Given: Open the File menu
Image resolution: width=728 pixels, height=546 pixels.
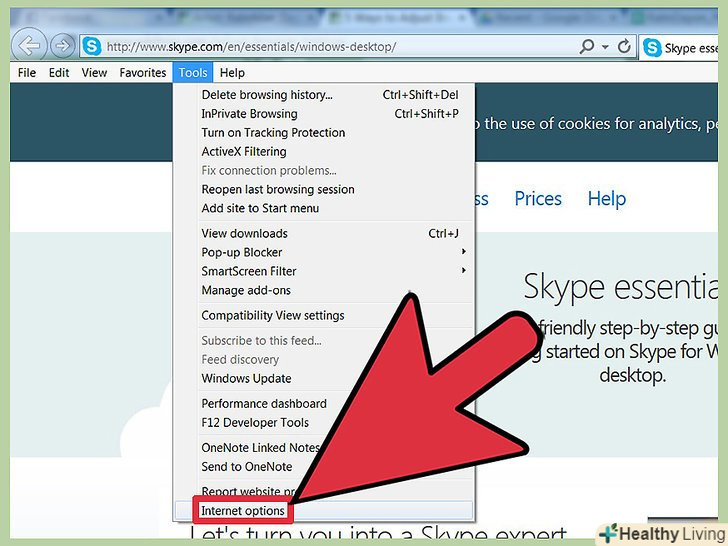Looking at the screenshot, I should (x=26, y=72).
